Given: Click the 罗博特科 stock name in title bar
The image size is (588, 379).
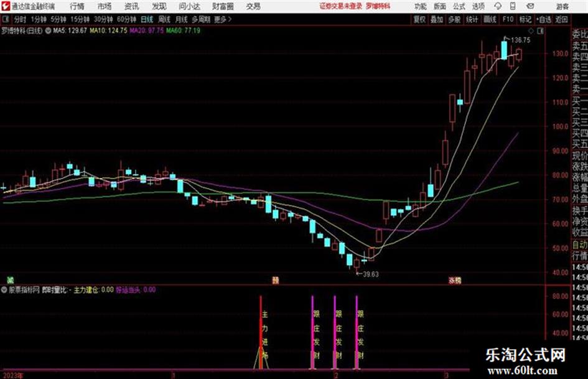Looking at the screenshot, I should [x=378, y=6].
